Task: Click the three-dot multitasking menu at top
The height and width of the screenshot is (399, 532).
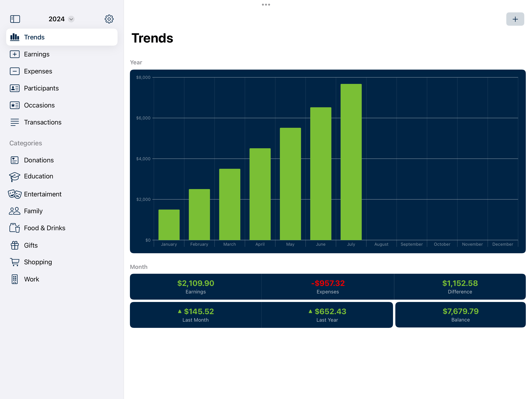Action: (x=266, y=5)
